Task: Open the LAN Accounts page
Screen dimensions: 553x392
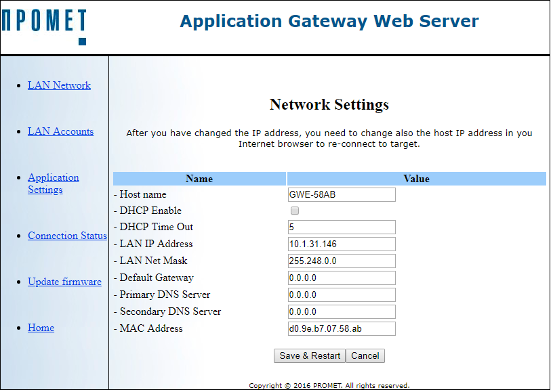Action: click(x=60, y=131)
